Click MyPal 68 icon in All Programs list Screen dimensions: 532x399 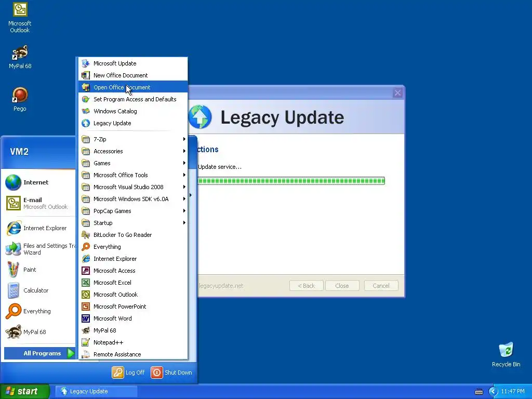[x=86, y=330]
